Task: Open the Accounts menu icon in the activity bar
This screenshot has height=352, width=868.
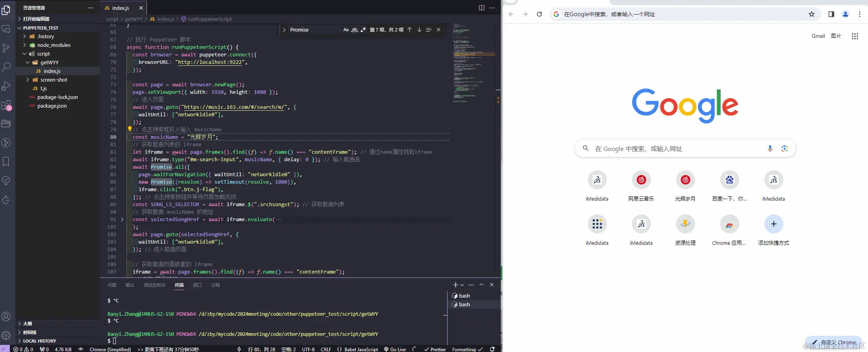Action: [6, 317]
